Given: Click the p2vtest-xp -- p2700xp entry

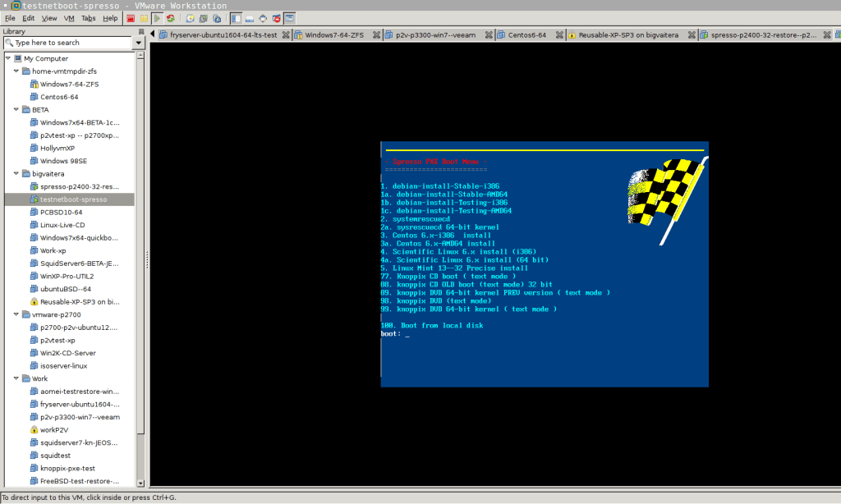Looking at the screenshot, I should [x=80, y=135].
